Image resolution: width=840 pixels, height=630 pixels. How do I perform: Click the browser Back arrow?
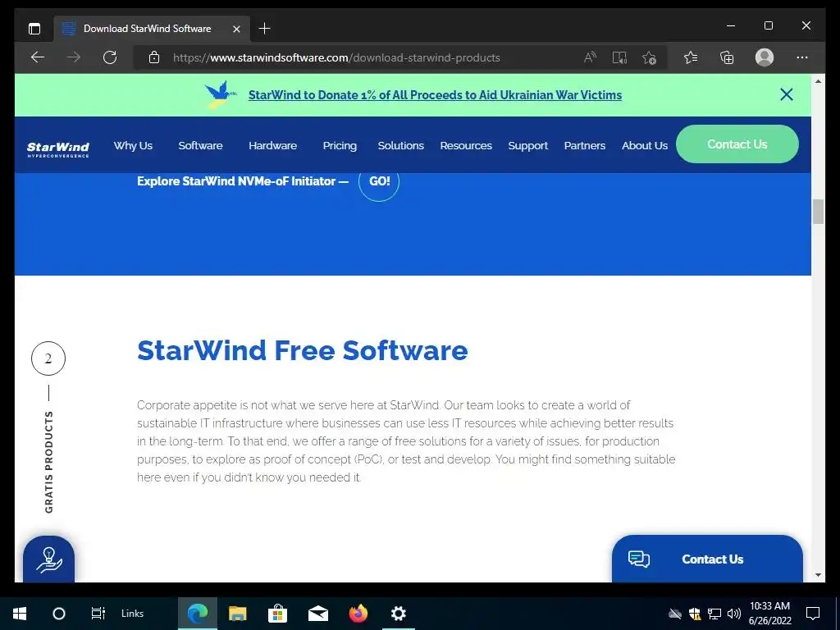[x=38, y=57]
